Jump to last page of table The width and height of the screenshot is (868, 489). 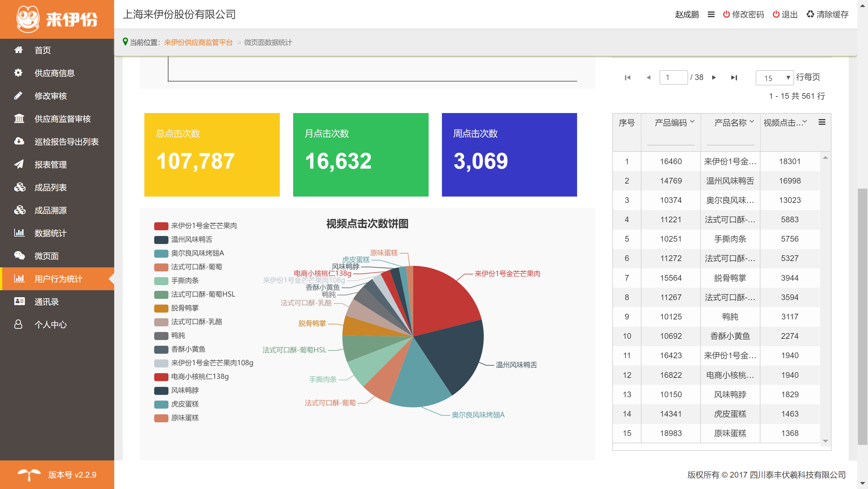click(734, 77)
